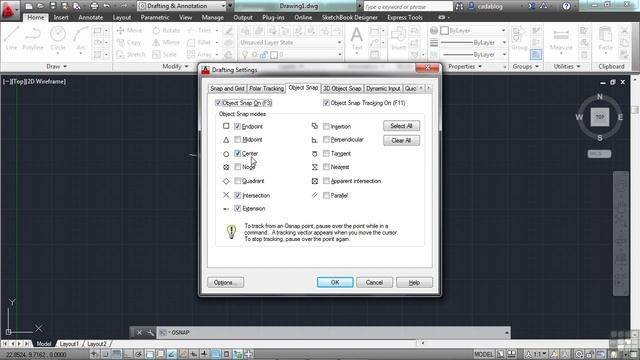Click the Array tool

(200, 54)
